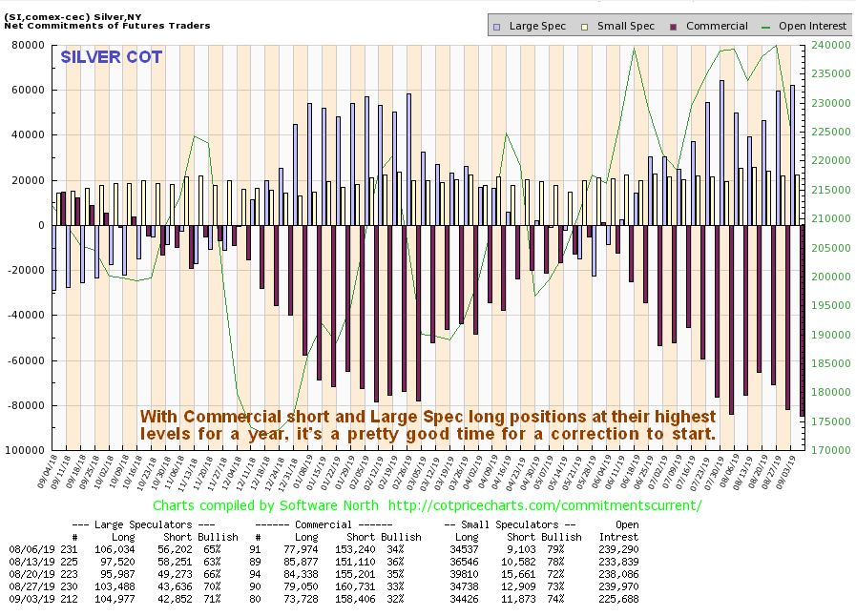Click the 09/04/18 date axis label

click(47, 472)
